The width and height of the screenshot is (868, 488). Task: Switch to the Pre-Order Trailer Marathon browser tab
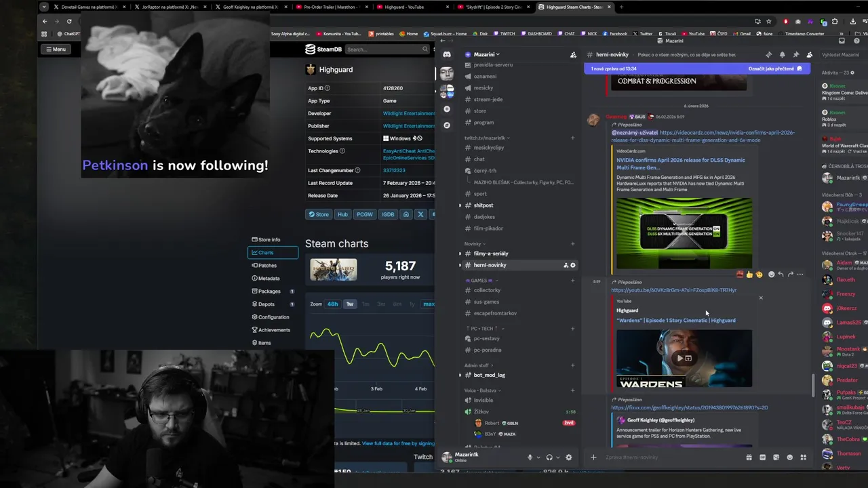[332, 7]
